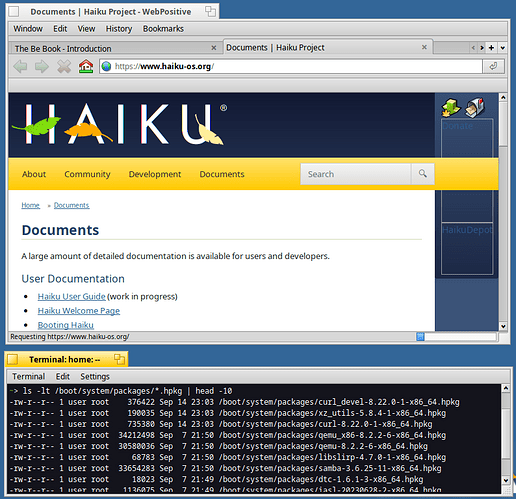
Task: Open the Donate coins icon
Action: pos(451,108)
